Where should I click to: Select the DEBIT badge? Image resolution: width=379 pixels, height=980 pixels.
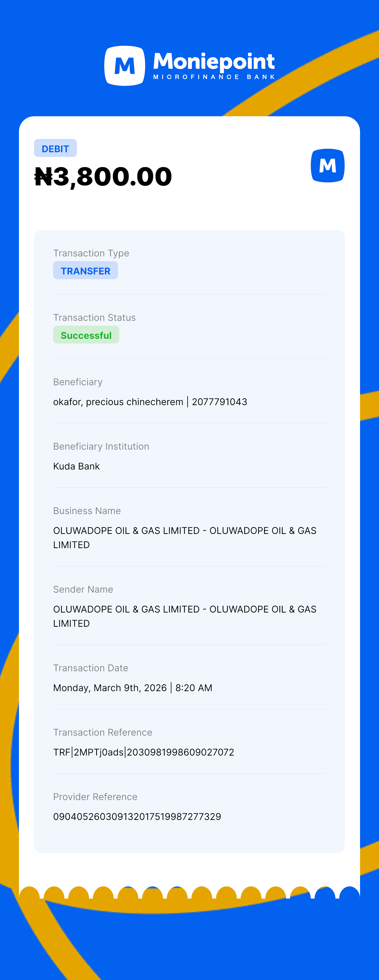(56, 148)
